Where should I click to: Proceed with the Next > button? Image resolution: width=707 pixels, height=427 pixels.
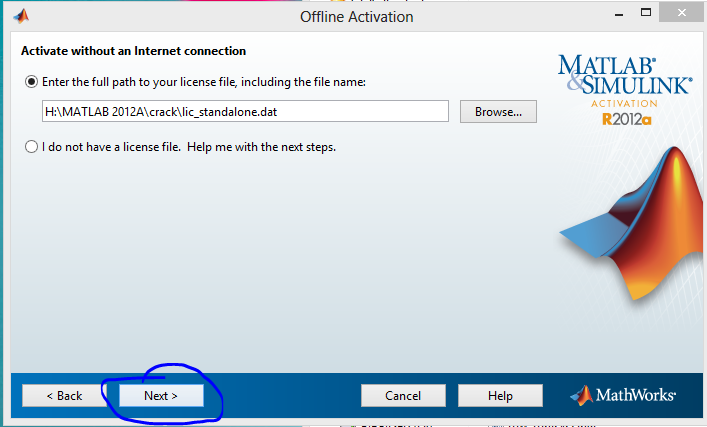pyautogui.click(x=161, y=395)
